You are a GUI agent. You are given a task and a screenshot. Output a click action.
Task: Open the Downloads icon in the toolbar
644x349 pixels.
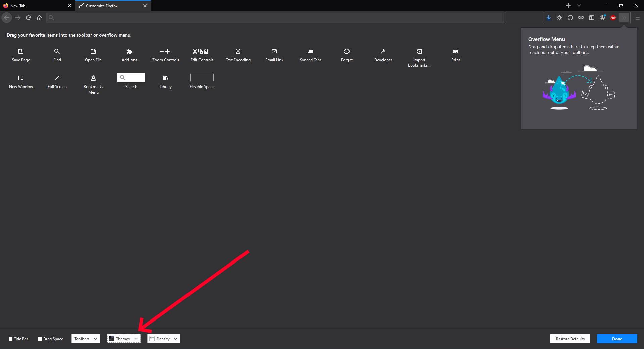pos(549,18)
